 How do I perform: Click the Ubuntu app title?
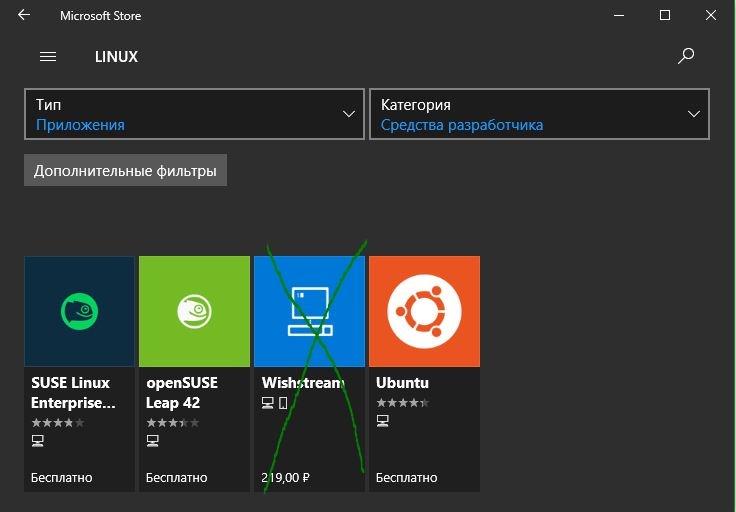402,383
